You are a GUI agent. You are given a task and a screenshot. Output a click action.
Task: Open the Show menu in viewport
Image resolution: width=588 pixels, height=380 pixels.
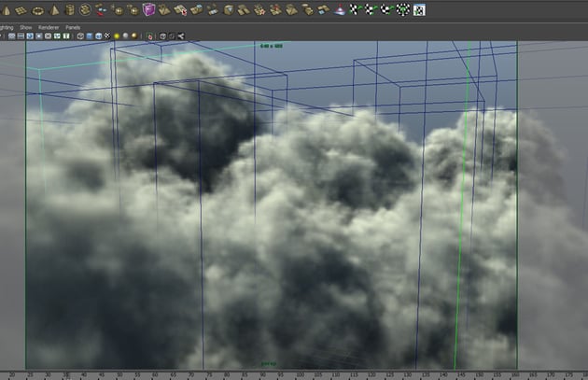tap(26, 27)
